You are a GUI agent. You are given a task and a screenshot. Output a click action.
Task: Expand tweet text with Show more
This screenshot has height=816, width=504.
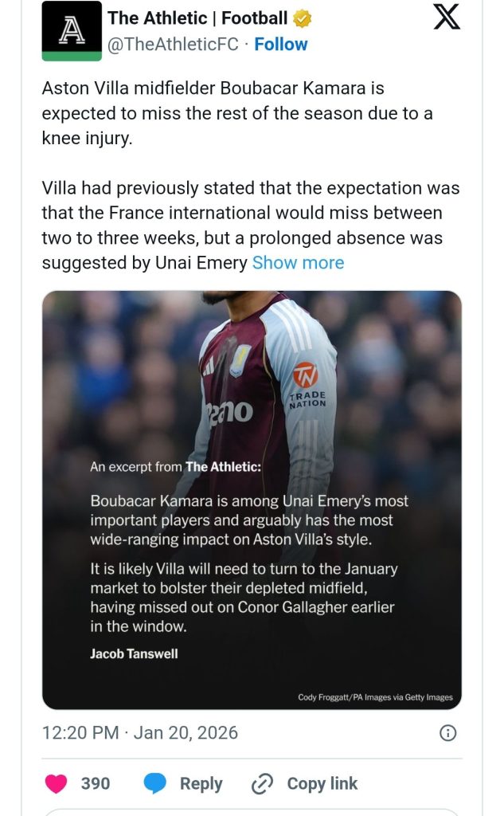point(298,263)
